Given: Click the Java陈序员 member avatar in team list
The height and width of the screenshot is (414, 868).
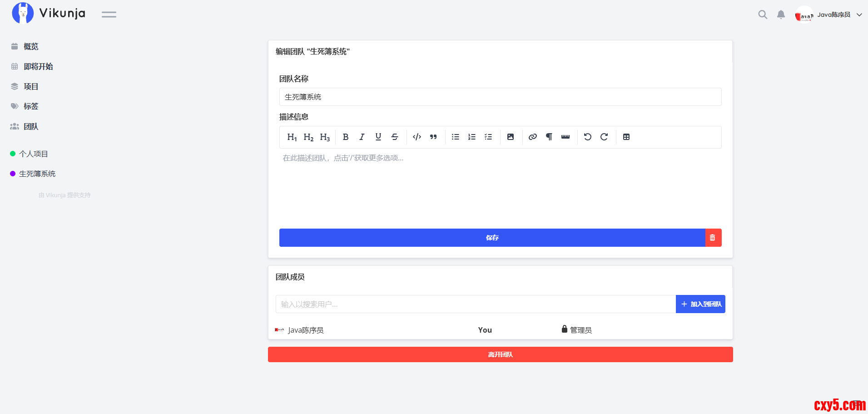Looking at the screenshot, I should tap(279, 330).
